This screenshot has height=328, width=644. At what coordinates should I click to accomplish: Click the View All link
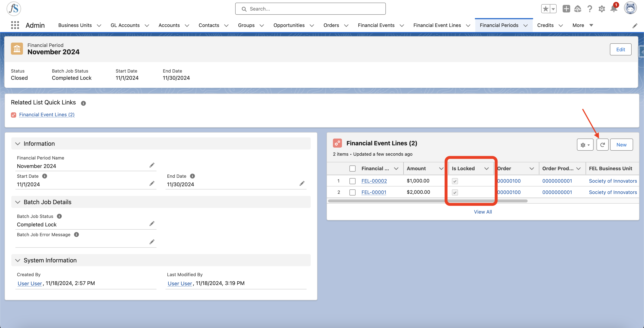pos(483,212)
